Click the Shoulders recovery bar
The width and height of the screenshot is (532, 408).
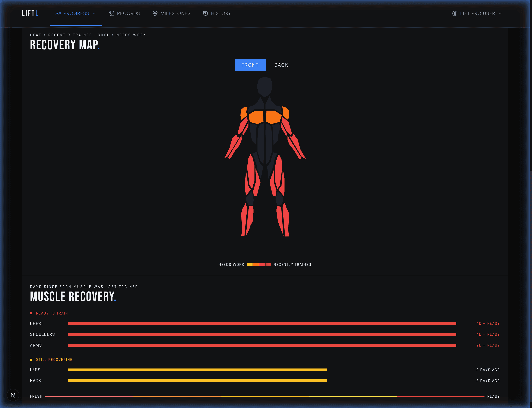262,335
